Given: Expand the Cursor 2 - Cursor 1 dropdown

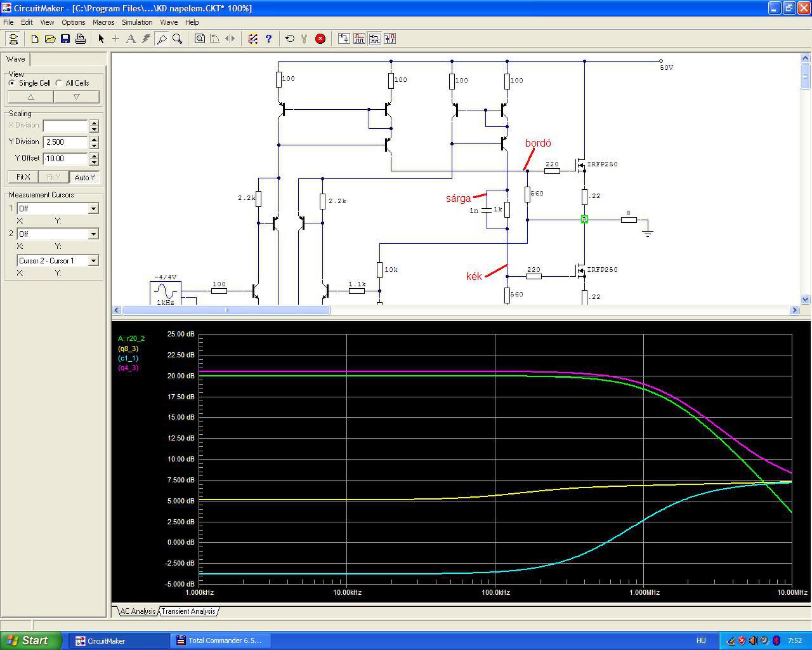Looking at the screenshot, I should point(93,261).
